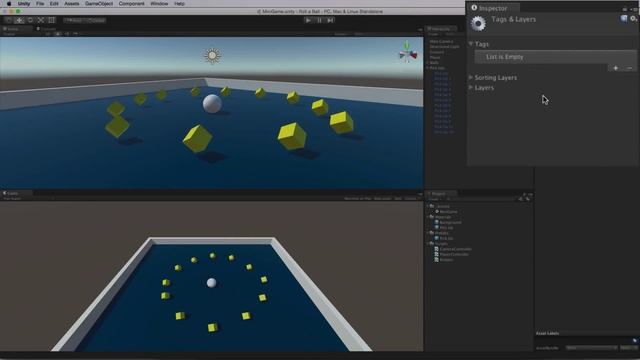This screenshot has height=360, width=640.
Task: Toggle Maximize on Play in Game view
Action: [358, 198]
